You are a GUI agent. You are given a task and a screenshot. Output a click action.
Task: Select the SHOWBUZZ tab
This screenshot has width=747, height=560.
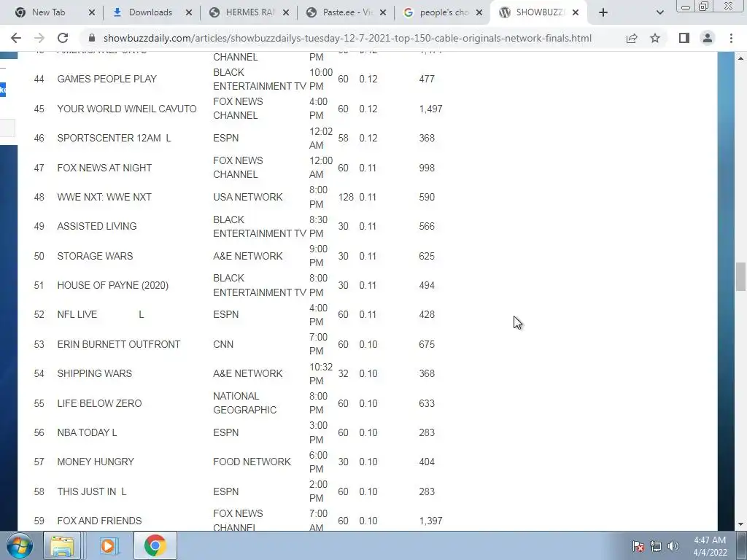point(538,12)
